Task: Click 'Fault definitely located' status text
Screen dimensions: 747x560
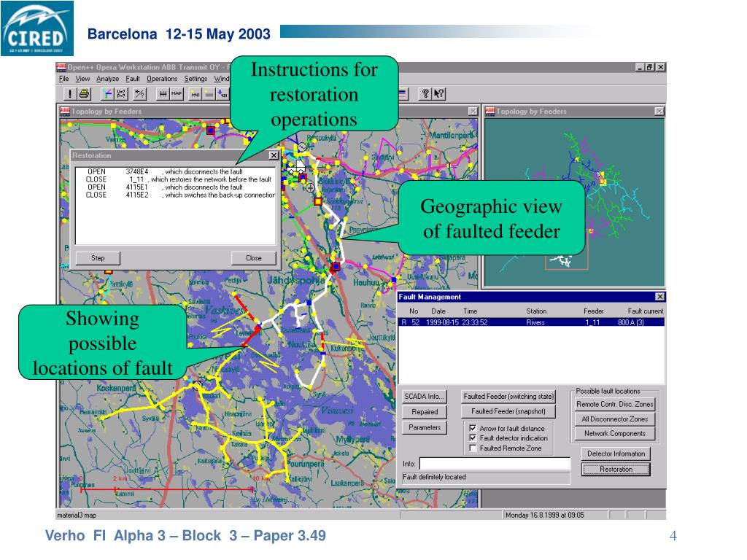Action: pyautogui.click(x=434, y=477)
